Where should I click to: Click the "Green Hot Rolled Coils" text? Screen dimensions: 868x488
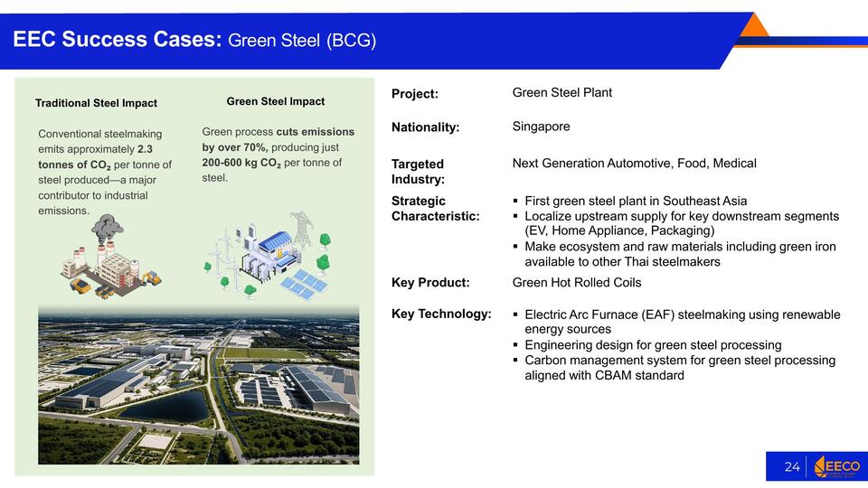(577, 283)
